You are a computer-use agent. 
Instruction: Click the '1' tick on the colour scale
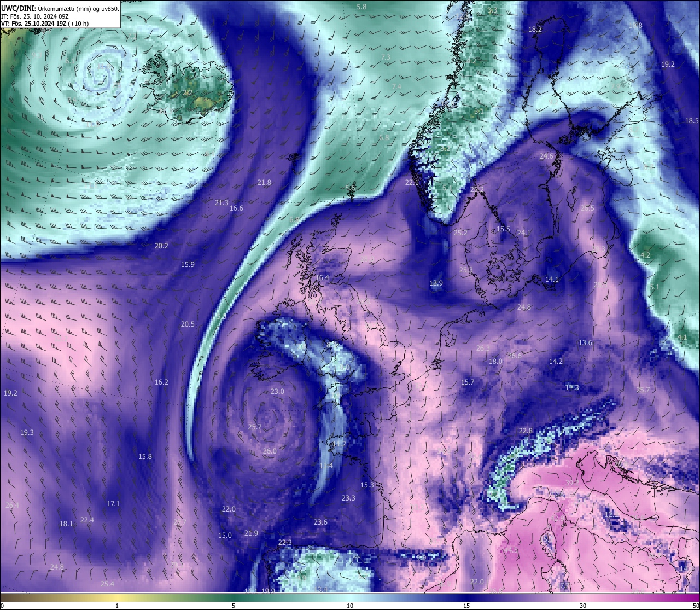(117, 606)
